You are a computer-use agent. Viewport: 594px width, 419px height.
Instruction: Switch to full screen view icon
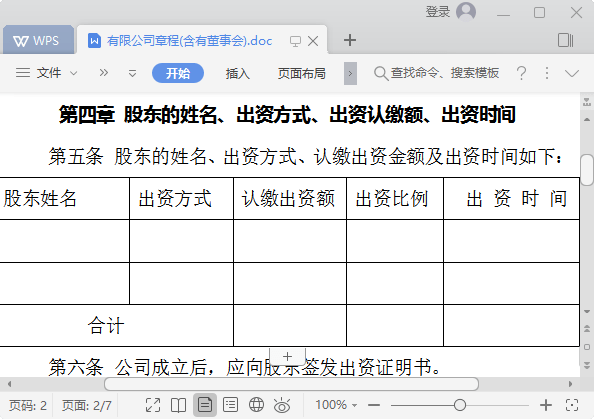(153, 405)
